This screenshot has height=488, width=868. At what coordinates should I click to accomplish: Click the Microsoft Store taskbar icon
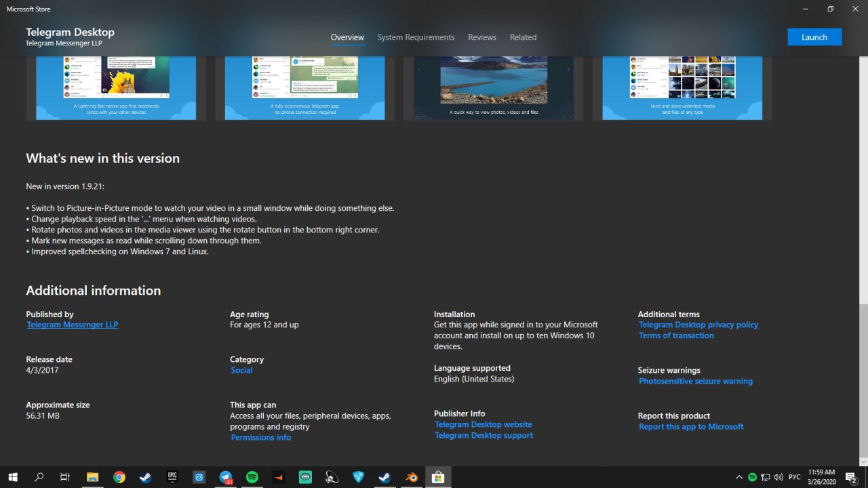[438, 477]
